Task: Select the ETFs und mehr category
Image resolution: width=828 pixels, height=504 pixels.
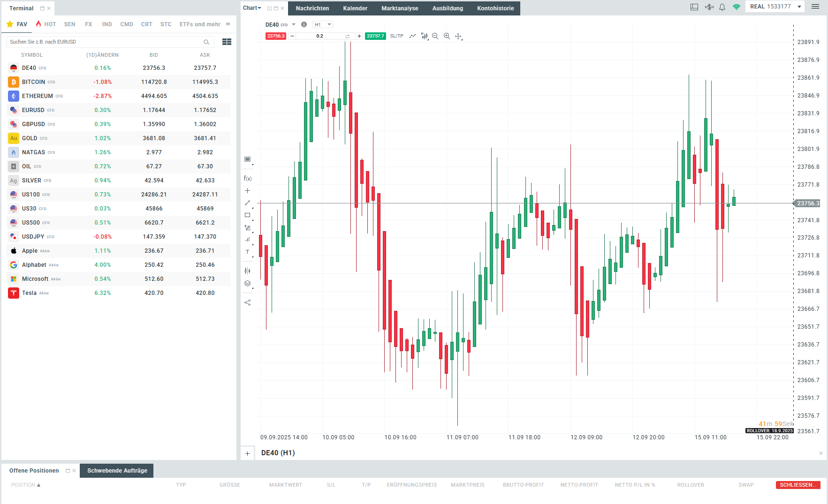Action: (x=200, y=24)
